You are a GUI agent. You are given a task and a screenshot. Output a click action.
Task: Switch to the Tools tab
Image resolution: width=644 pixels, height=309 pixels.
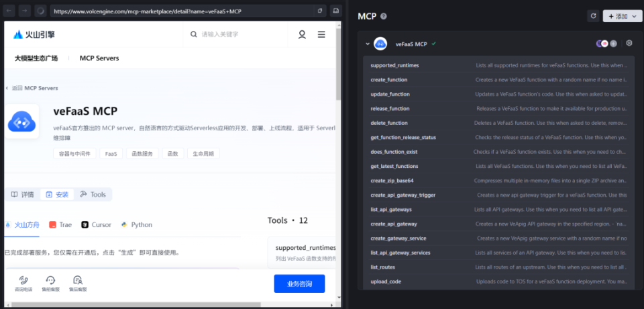(93, 195)
